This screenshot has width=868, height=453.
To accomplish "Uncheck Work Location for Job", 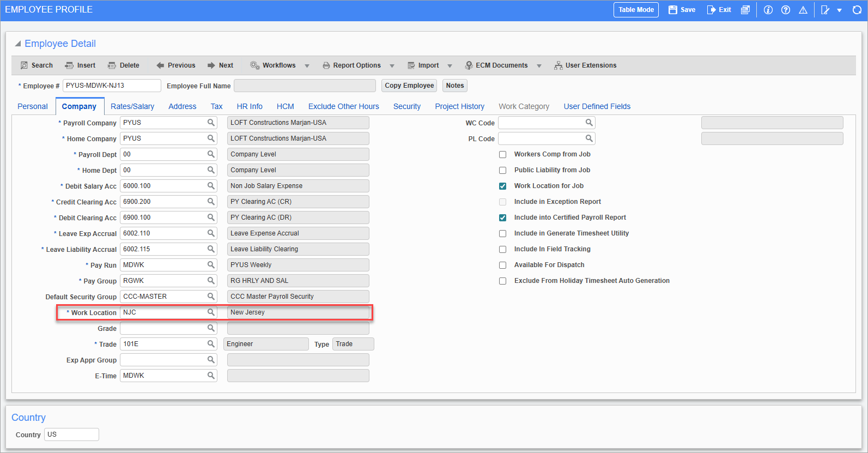I will (x=503, y=186).
